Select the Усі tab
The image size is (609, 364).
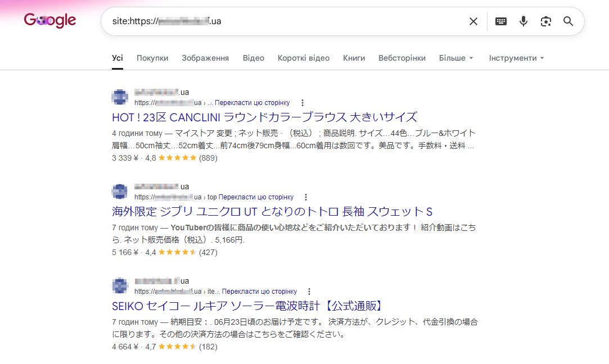tap(118, 58)
